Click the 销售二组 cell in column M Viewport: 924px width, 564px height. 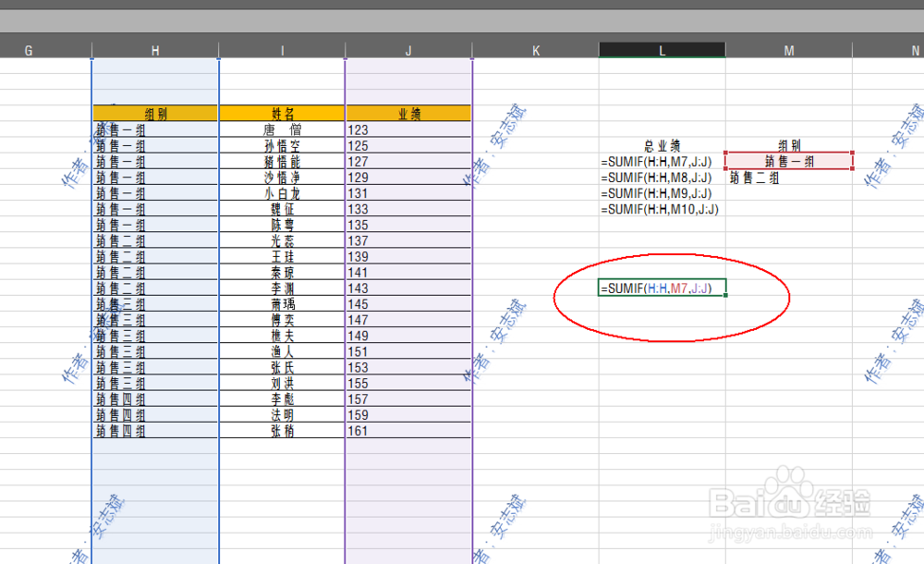(x=789, y=178)
